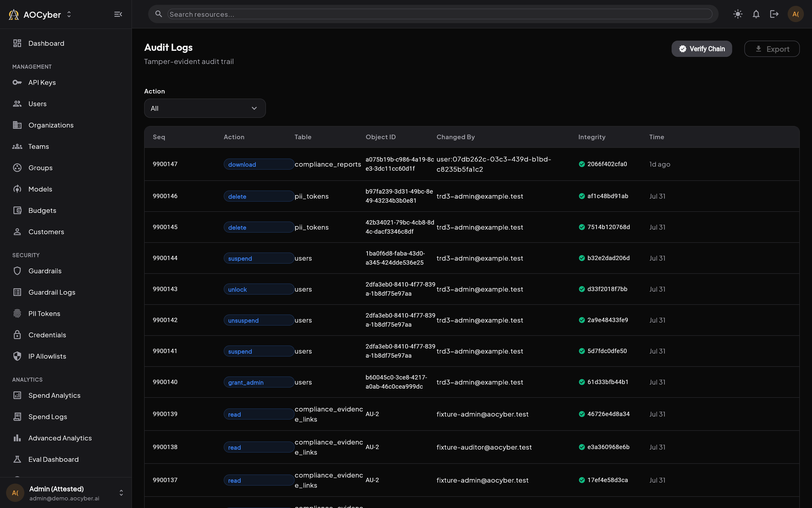Select sequence number 9900147
This screenshot has width=812, height=508.
165,164
